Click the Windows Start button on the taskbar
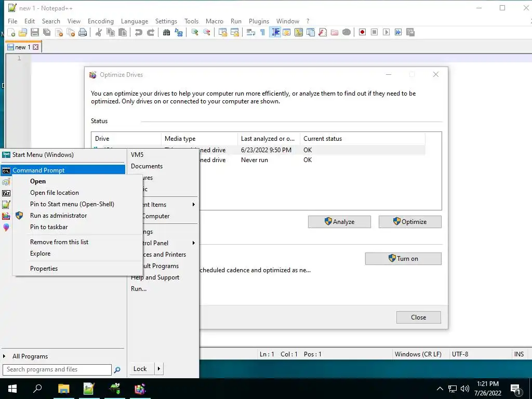 (x=12, y=389)
